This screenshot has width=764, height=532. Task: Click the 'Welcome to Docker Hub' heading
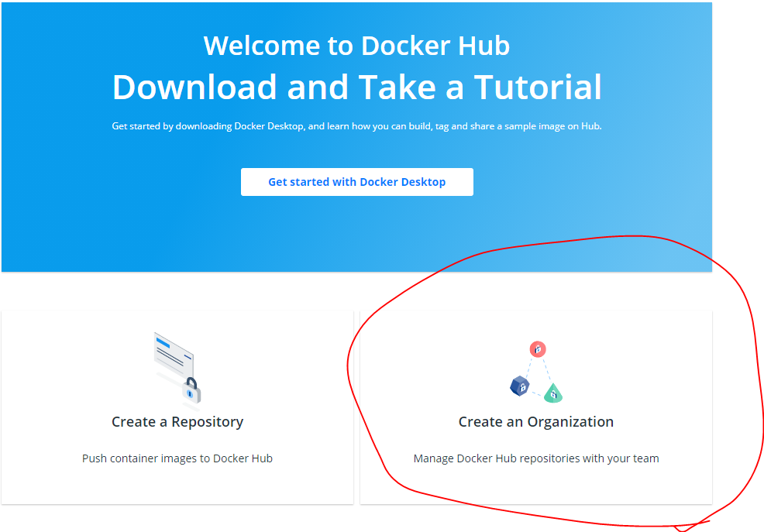[356, 46]
